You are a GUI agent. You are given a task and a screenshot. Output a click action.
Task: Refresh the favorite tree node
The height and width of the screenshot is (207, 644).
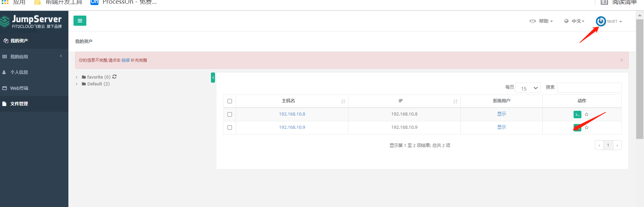pyautogui.click(x=114, y=77)
